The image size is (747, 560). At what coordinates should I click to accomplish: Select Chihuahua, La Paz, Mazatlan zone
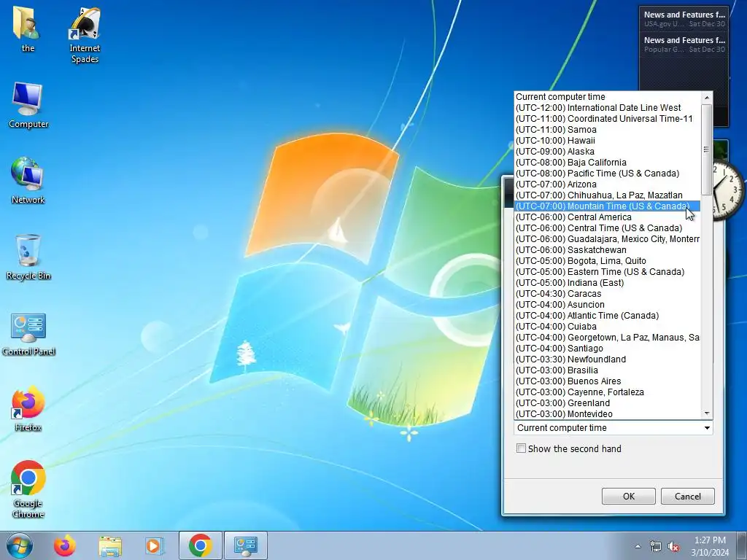(x=608, y=195)
